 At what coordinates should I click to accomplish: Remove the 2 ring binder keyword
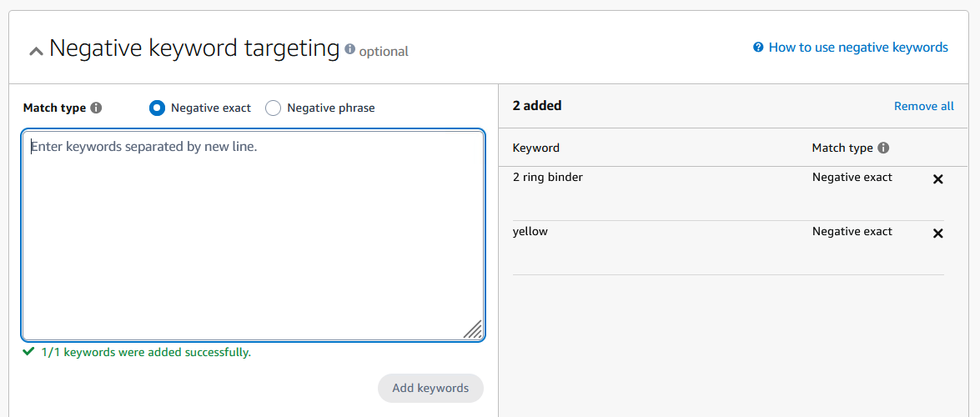[937, 179]
